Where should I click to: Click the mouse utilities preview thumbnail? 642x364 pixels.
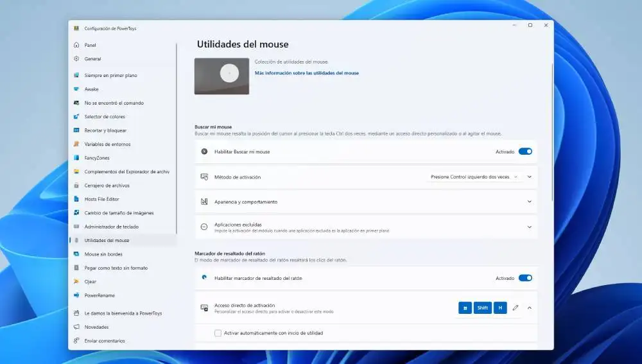(221, 76)
